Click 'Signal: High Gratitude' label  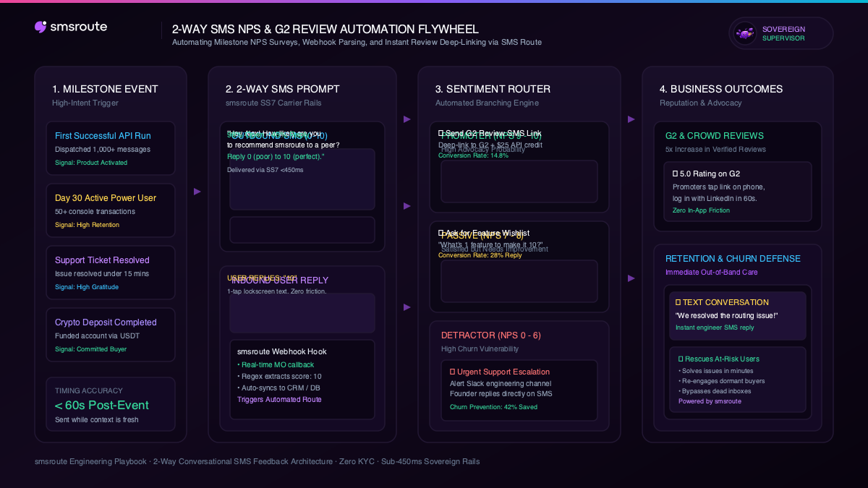coord(87,287)
